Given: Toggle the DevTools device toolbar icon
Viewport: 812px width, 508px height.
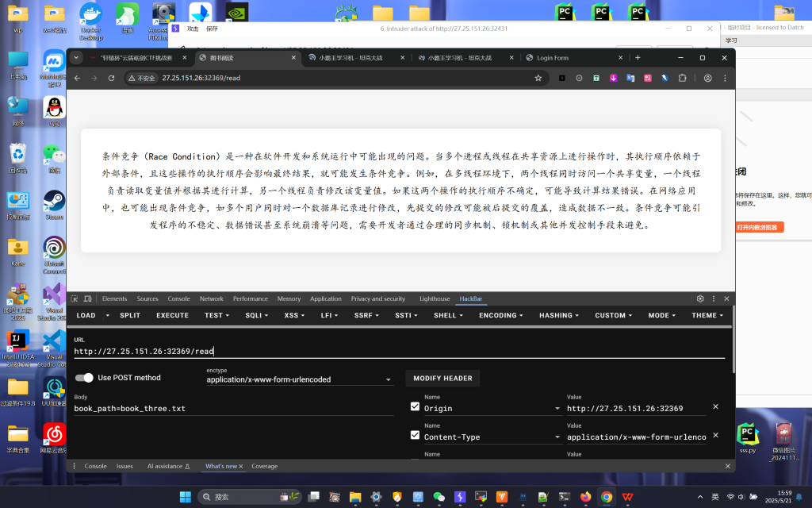Looking at the screenshot, I should point(87,298).
